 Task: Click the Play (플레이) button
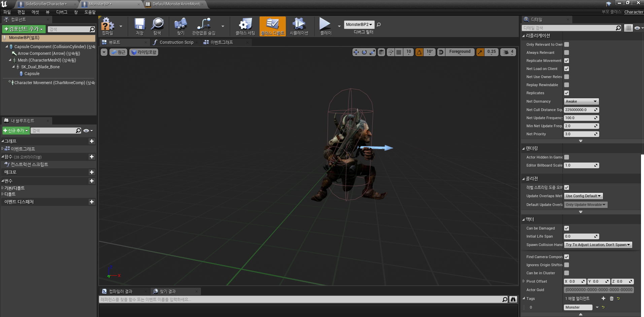(325, 26)
